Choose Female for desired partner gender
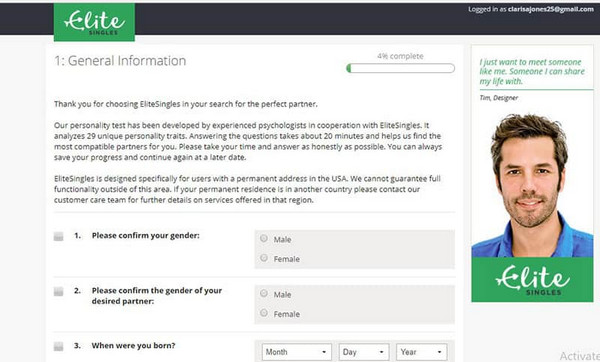The height and width of the screenshot is (362, 600). (264, 313)
